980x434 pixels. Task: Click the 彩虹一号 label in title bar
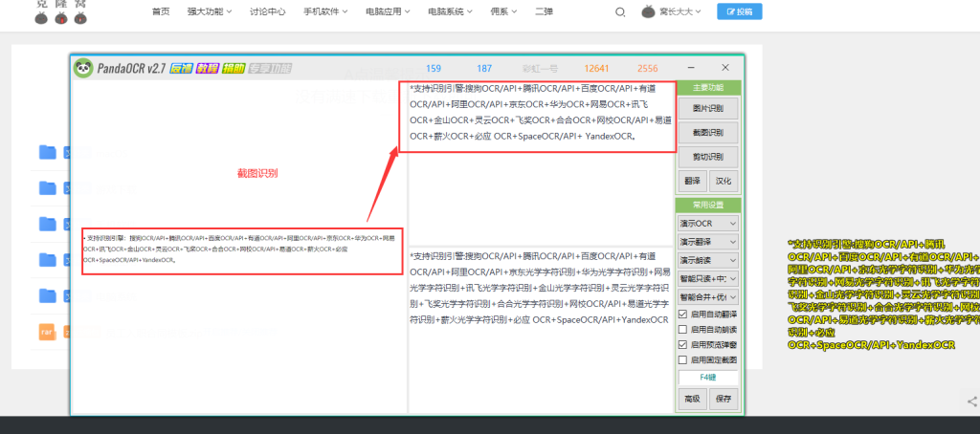point(540,69)
